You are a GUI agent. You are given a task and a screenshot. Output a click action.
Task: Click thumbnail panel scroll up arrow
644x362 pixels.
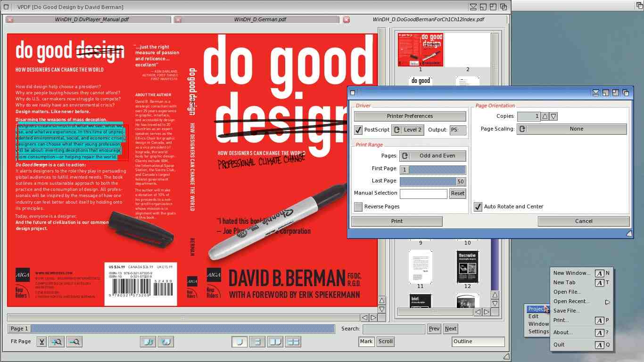tap(495, 295)
